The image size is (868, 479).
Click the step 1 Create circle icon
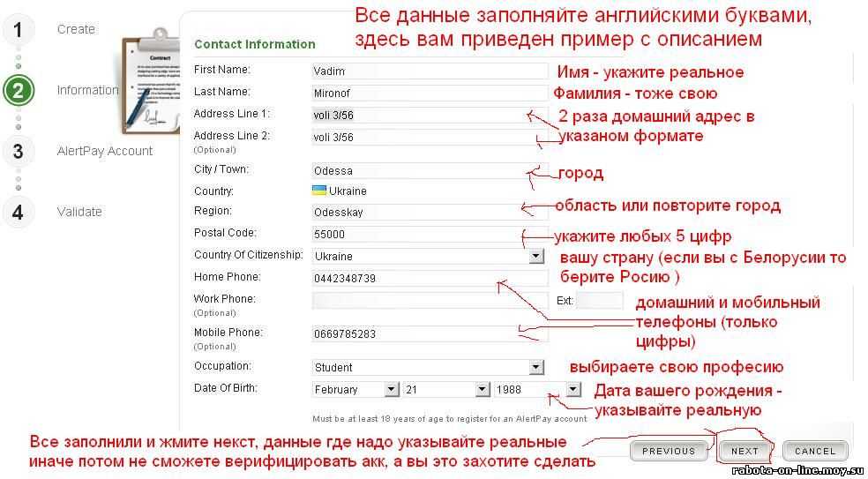(18, 29)
